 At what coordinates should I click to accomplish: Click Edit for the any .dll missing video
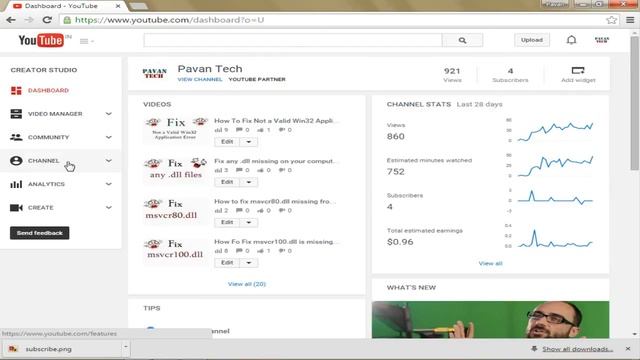[x=227, y=182]
